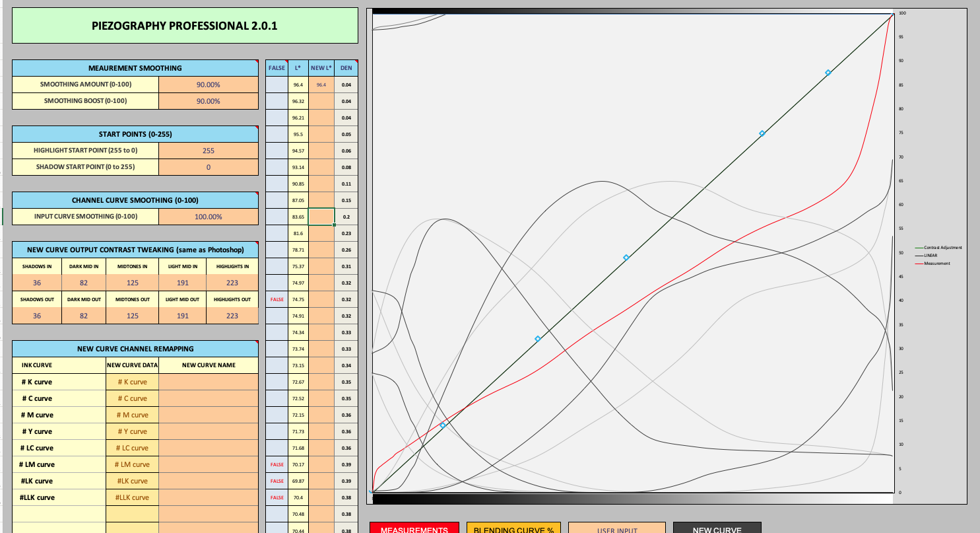Click the L* value 90.85
Screen dimensions: 980x533
tap(298, 184)
